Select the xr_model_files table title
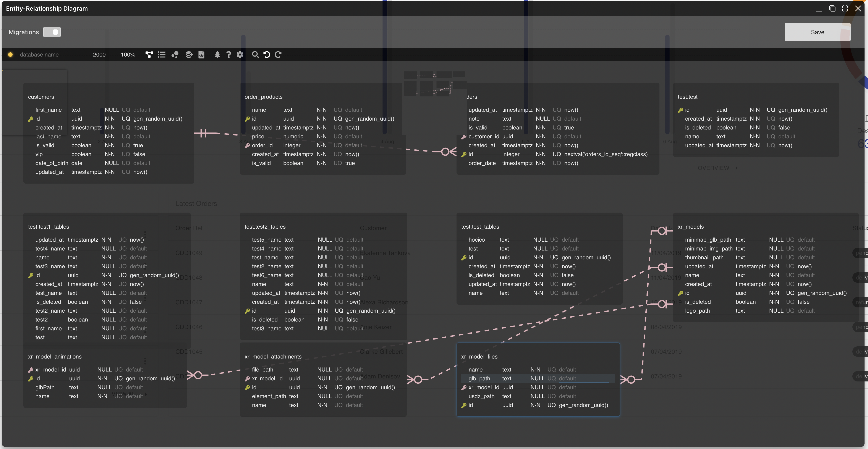This screenshot has height=449, width=868. click(479, 357)
